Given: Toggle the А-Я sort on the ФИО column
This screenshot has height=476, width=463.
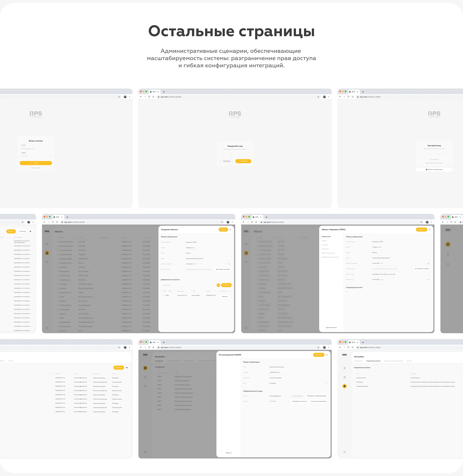Looking at the screenshot, I should (x=170, y=291).
